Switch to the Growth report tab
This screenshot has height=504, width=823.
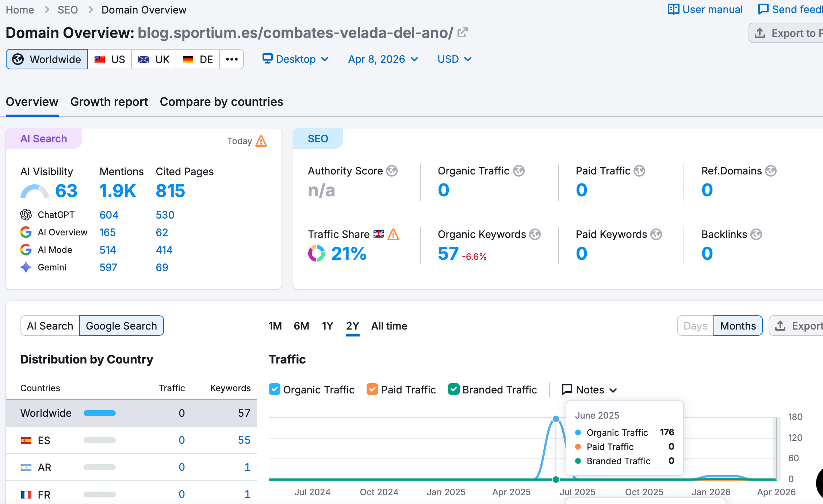tap(109, 102)
